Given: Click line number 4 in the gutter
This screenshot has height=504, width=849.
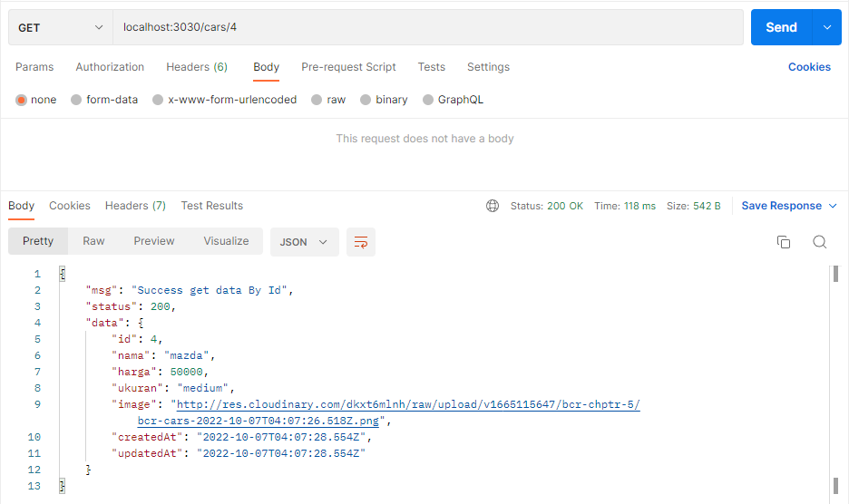Looking at the screenshot, I should pos(37,323).
